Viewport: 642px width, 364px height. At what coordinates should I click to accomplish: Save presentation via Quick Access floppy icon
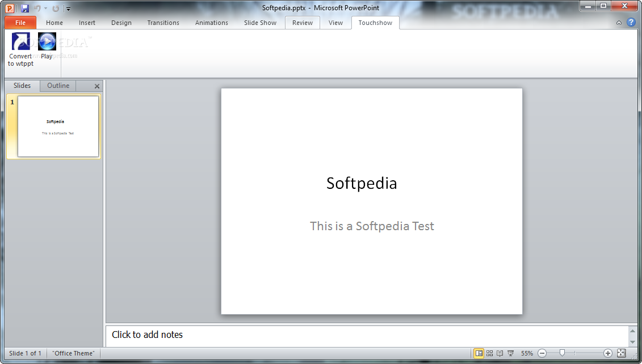point(24,8)
